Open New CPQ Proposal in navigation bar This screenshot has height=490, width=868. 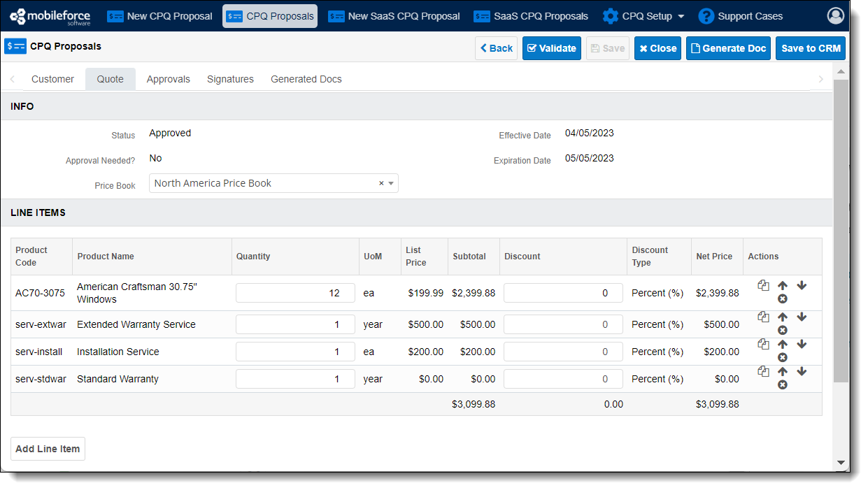[x=160, y=16]
